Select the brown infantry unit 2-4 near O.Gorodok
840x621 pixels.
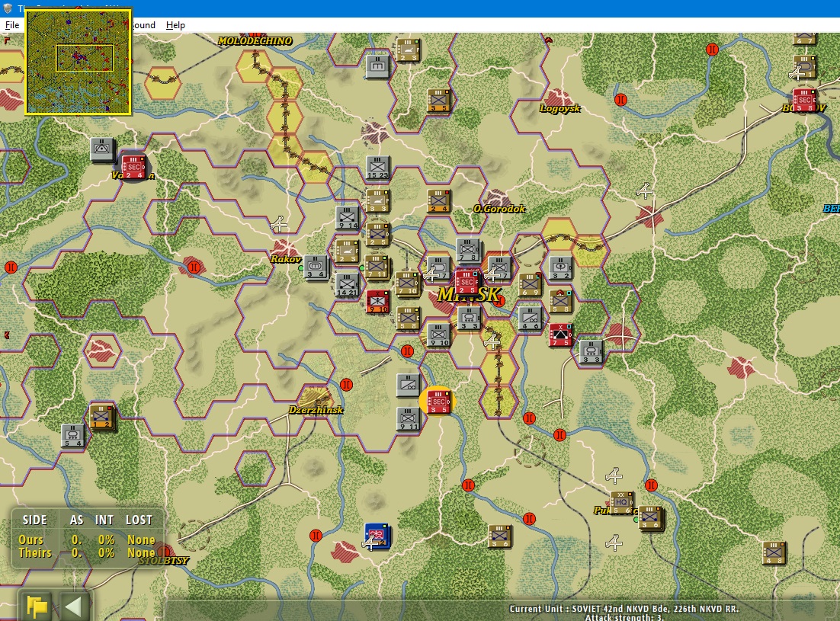439,200
